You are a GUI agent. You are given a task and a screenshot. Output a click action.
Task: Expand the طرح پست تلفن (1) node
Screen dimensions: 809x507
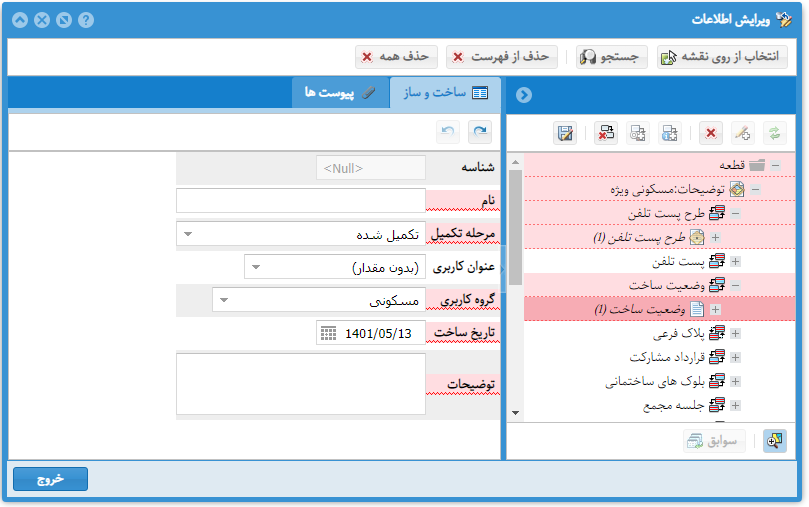tap(715, 238)
